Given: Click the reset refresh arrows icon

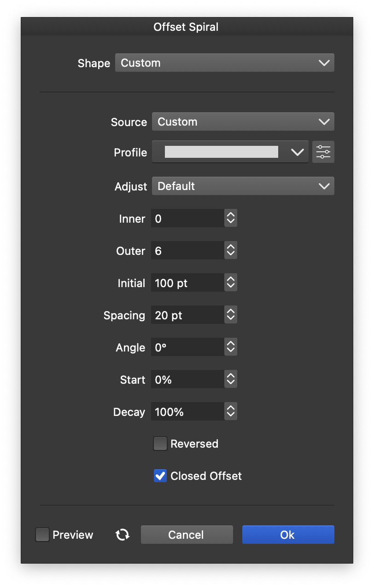Looking at the screenshot, I should point(123,535).
